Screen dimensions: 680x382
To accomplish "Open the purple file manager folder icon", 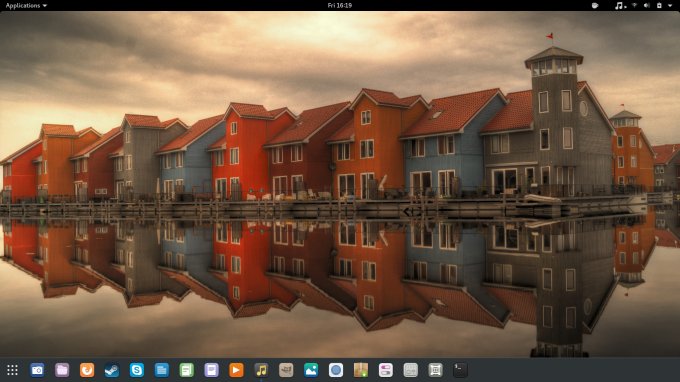I will [62, 370].
